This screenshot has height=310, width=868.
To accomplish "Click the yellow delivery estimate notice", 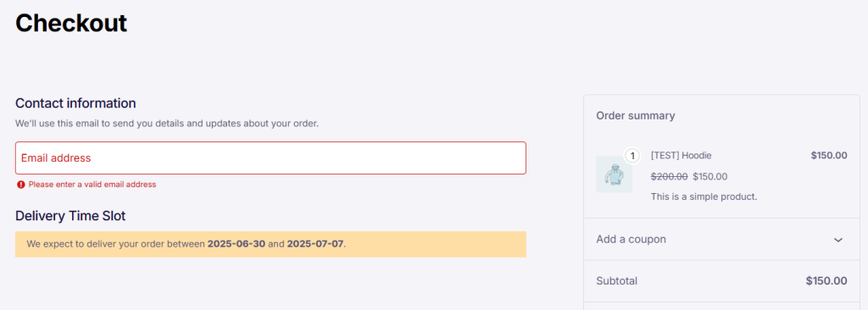I will pos(270,244).
